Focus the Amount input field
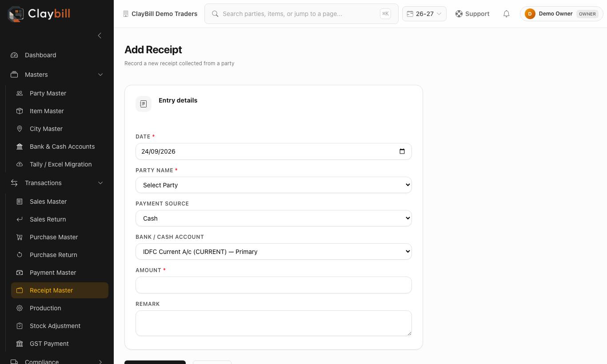 [274, 285]
